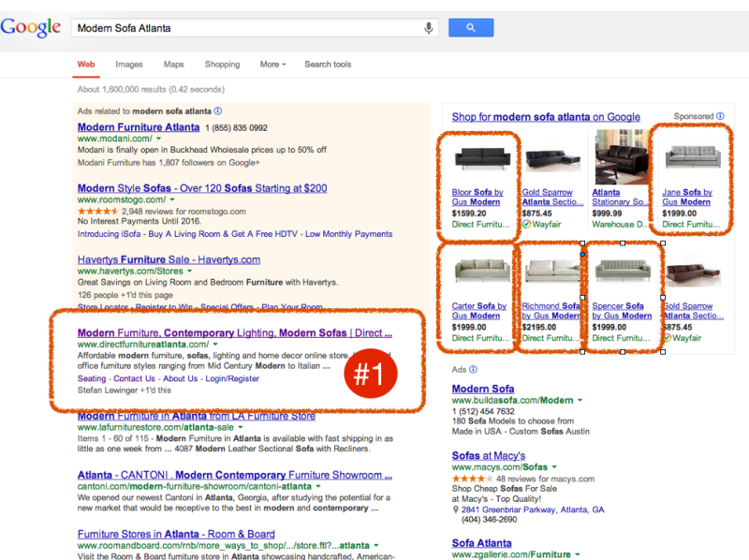Viewport: 749px width, 560px height.
Task: Expand arrow next to cantoni.com URL
Action: (318, 486)
